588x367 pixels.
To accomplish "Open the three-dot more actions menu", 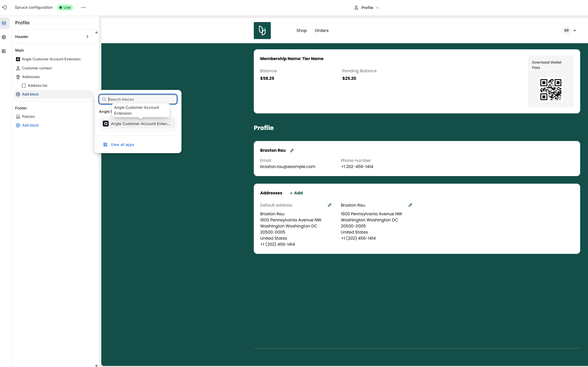I will tap(83, 8).
